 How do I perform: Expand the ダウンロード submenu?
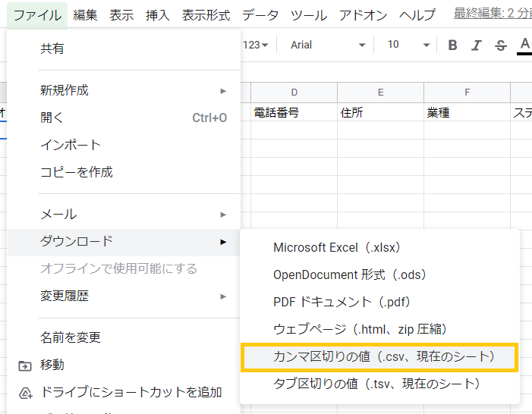click(124, 242)
